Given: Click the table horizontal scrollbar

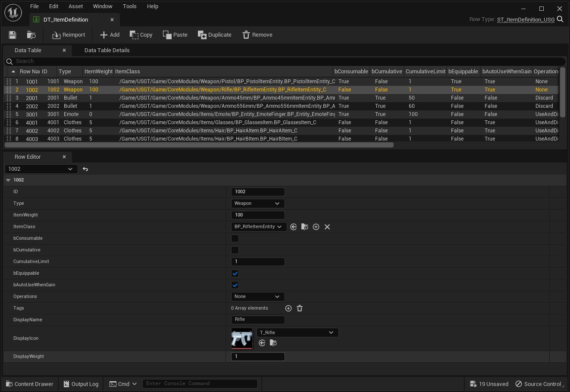Looking at the screenshot, I should point(199,145).
